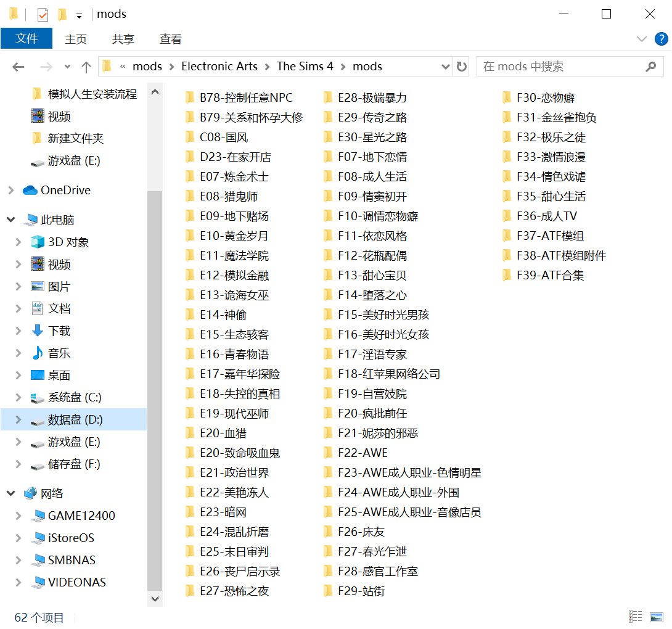The height and width of the screenshot is (629, 672).
Task: Expand the OneDrive tree node
Action: (10, 190)
